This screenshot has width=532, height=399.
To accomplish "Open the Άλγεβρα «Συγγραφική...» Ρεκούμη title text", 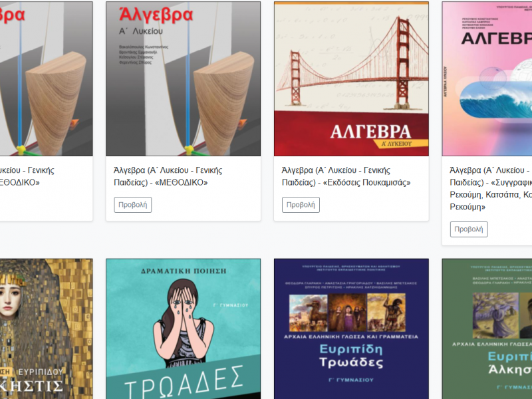I will (490, 189).
